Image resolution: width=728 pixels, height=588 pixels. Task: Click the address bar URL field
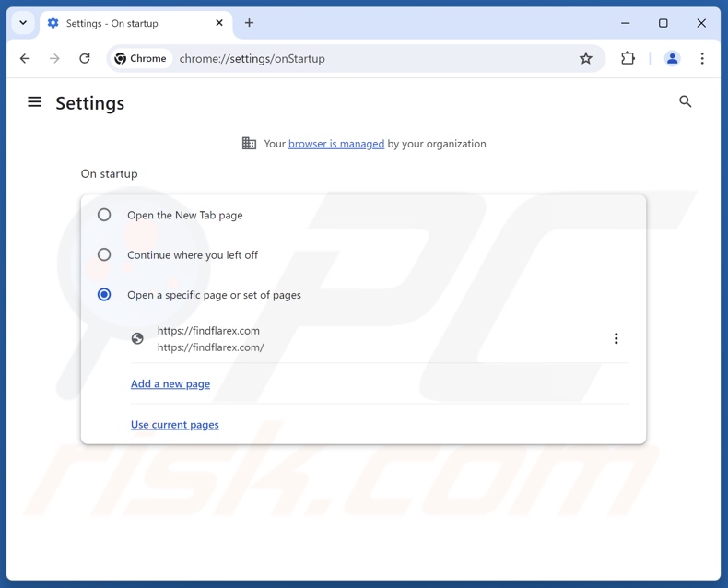click(369, 58)
